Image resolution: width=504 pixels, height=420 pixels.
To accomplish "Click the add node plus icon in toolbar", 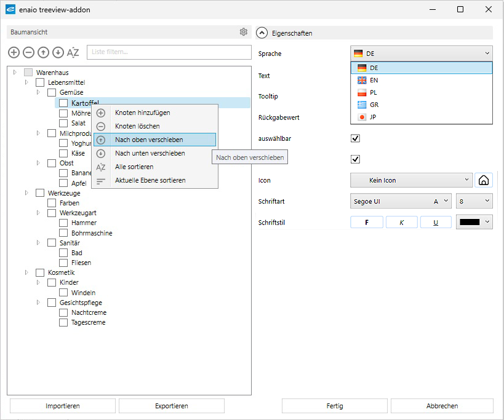I will [x=14, y=53].
